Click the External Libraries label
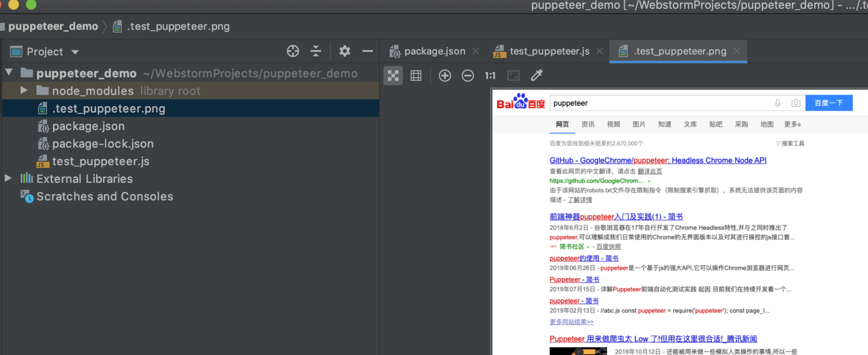This screenshot has width=868, height=355. (x=84, y=179)
